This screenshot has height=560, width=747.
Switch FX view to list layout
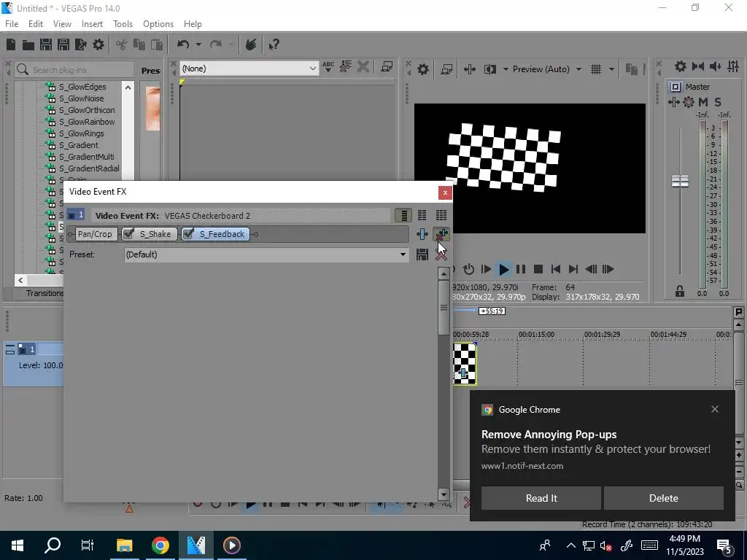403,215
